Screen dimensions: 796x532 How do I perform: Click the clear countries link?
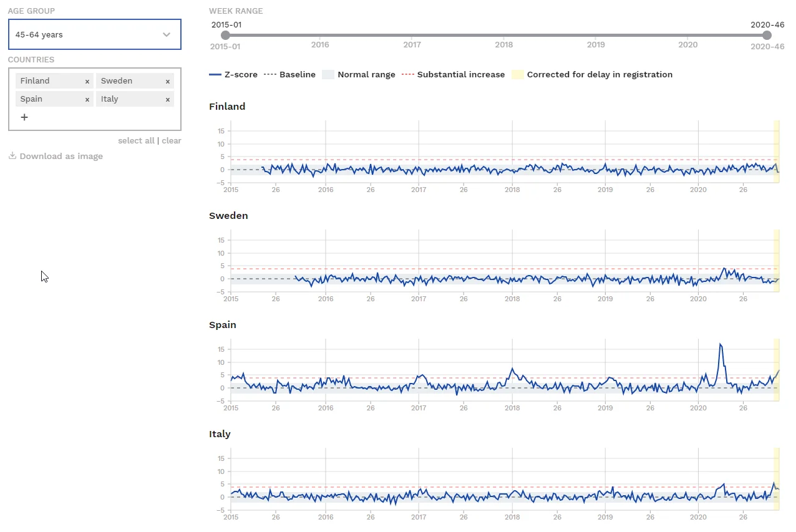coord(172,141)
